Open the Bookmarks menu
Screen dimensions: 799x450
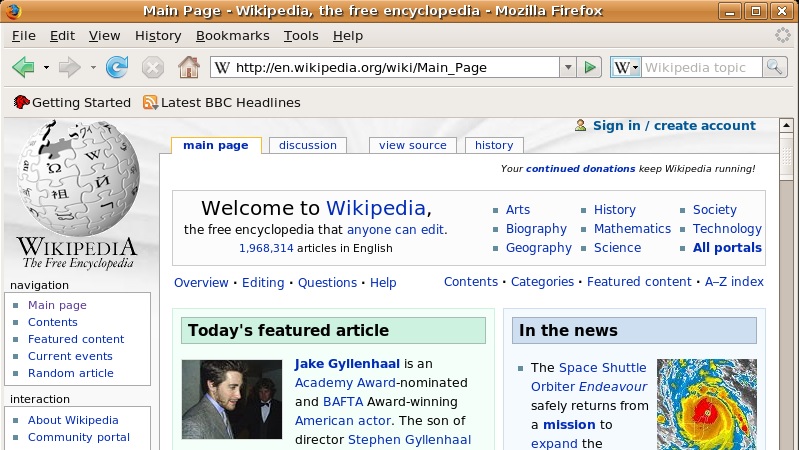pyautogui.click(x=232, y=35)
